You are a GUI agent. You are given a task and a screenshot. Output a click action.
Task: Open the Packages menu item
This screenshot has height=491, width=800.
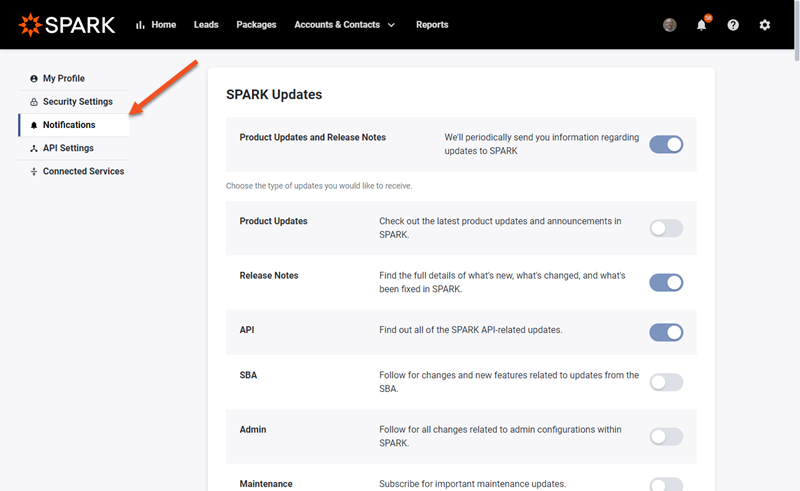pos(256,24)
